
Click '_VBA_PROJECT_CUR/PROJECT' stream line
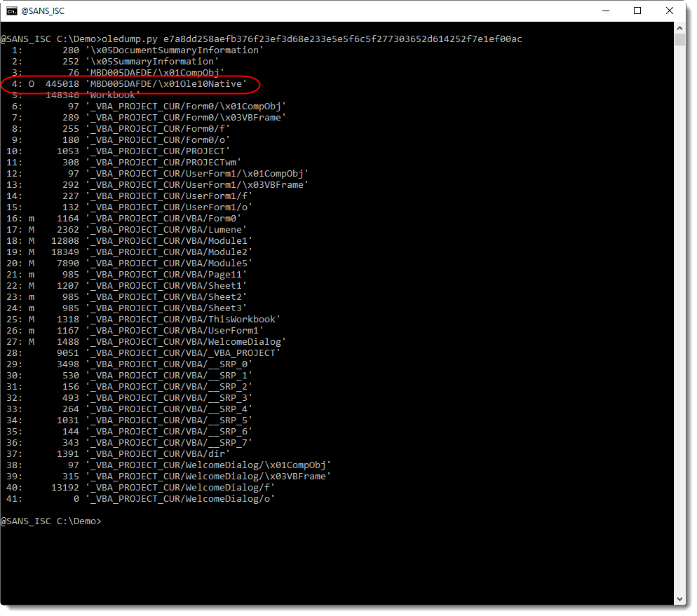pos(119,151)
